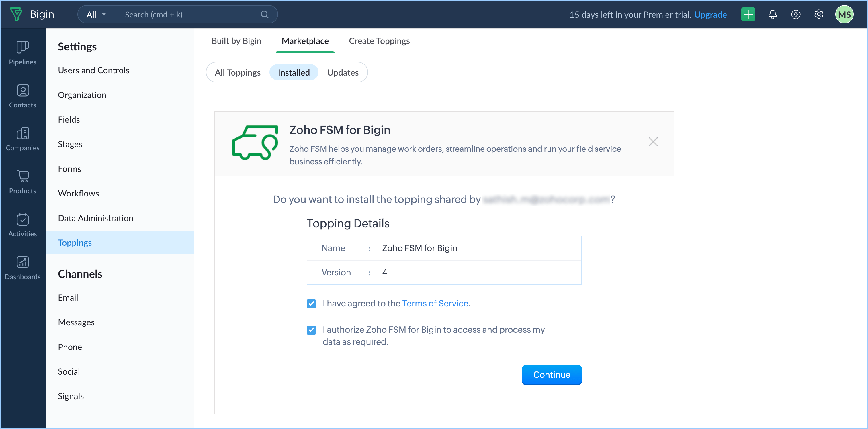The height and width of the screenshot is (429, 868).
Task: Open the MS profile avatar
Action: tap(844, 15)
